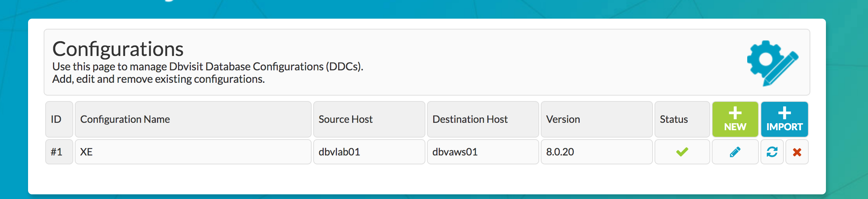Select the dbvlab01 source host cell

tap(369, 152)
